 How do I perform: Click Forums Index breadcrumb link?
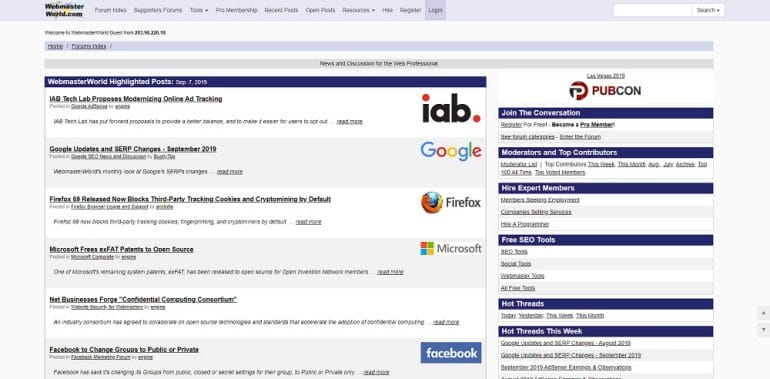89,46
